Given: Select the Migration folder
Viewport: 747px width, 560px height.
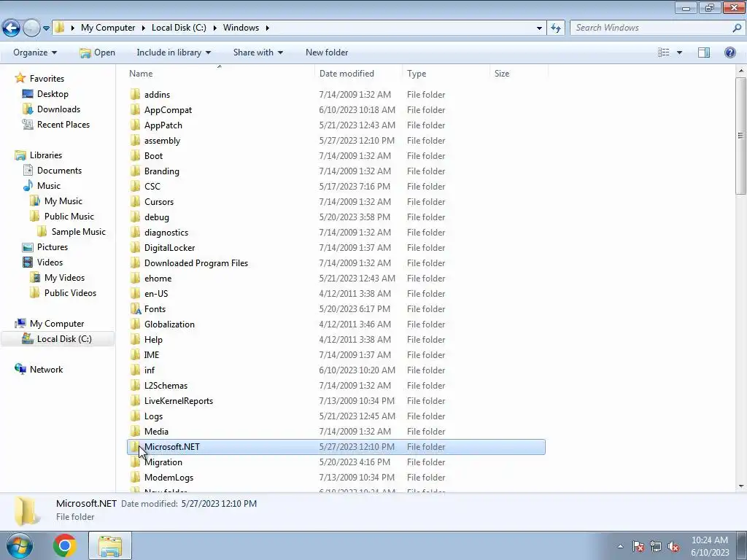Looking at the screenshot, I should 163,462.
